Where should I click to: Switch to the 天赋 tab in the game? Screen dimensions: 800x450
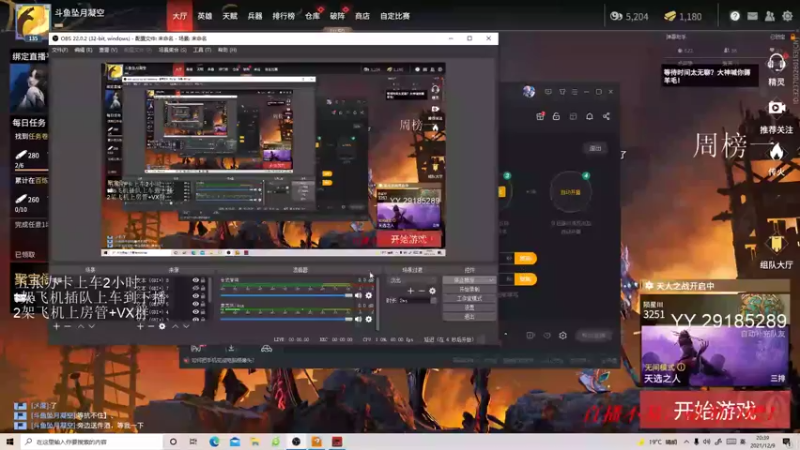[230, 16]
